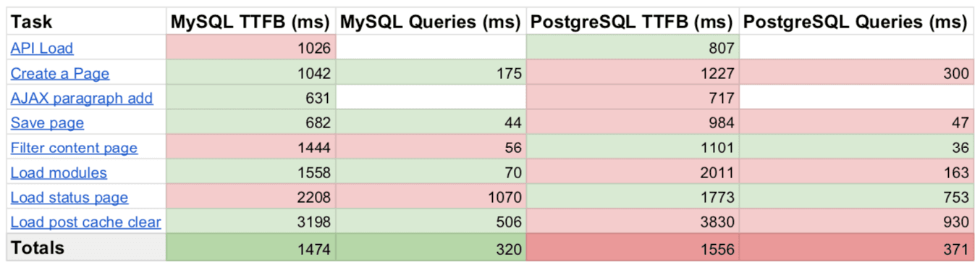
Task: Open the Create a Page link
Action: pos(60,73)
